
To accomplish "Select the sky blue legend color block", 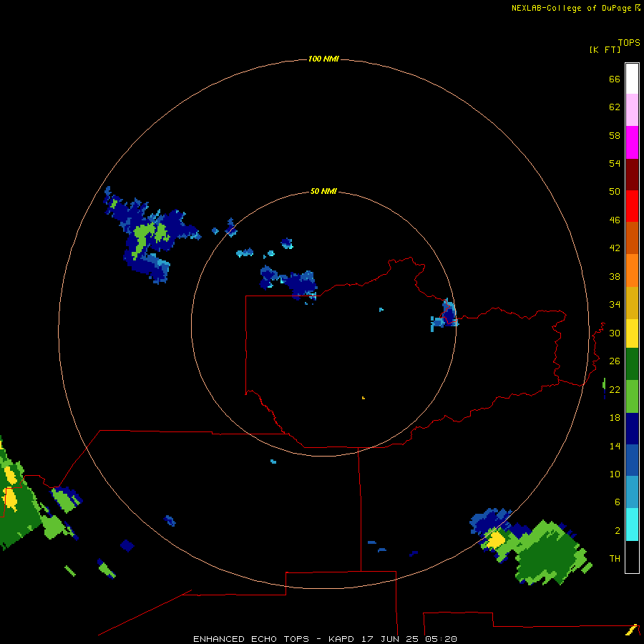I will [632, 492].
